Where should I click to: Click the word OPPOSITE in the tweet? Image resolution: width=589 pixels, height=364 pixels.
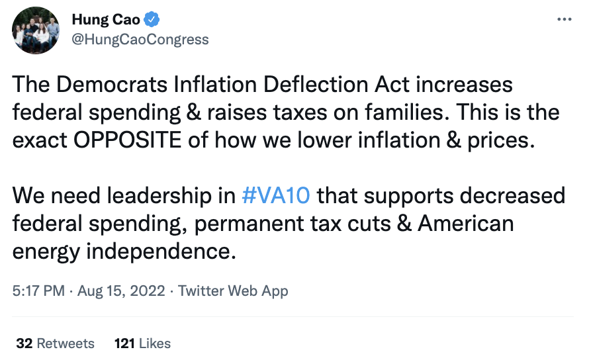[x=127, y=140]
